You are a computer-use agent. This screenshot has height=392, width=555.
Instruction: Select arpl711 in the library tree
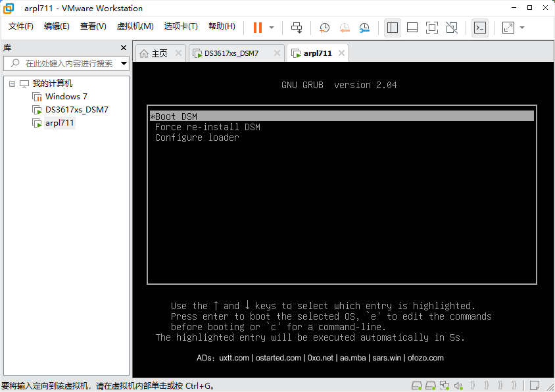[59, 123]
